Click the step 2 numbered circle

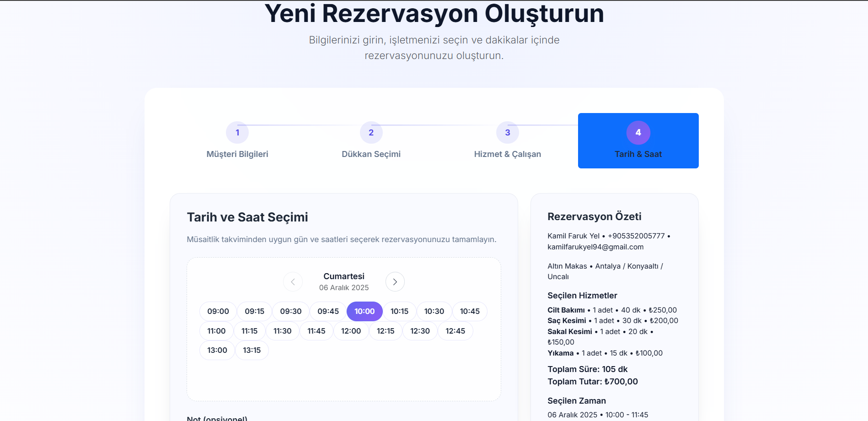click(x=371, y=132)
